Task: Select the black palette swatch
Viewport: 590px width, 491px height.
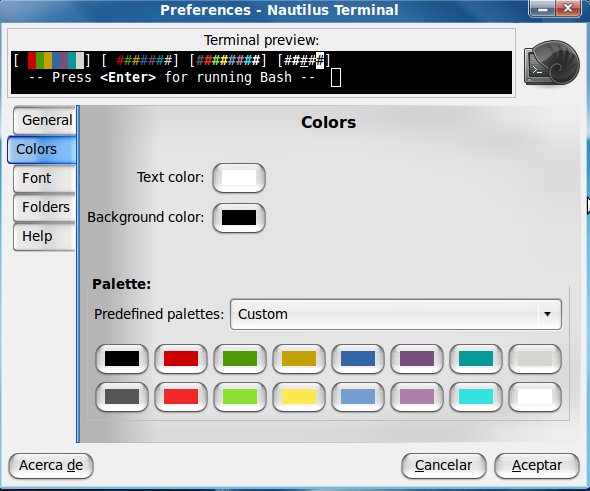Action: pyautogui.click(x=122, y=359)
